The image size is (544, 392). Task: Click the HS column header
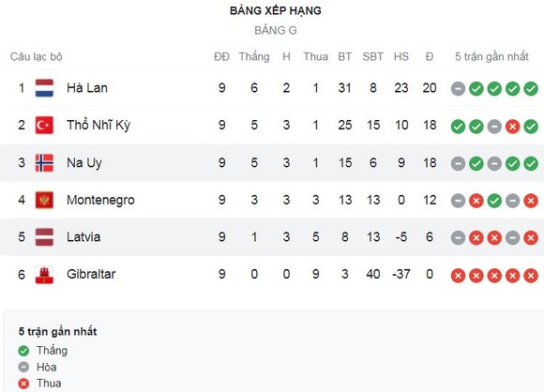[401, 56]
